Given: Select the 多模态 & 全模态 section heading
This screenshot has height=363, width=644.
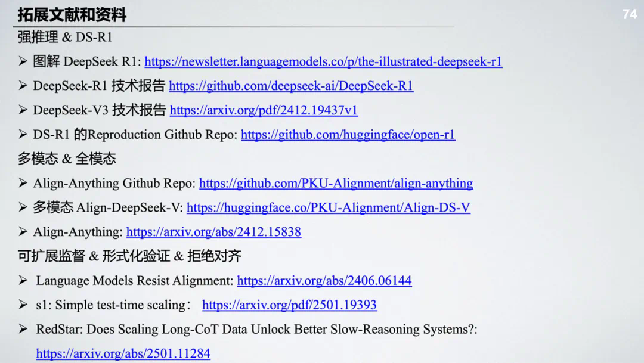Looking at the screenshot, I should tap(67, 159).
